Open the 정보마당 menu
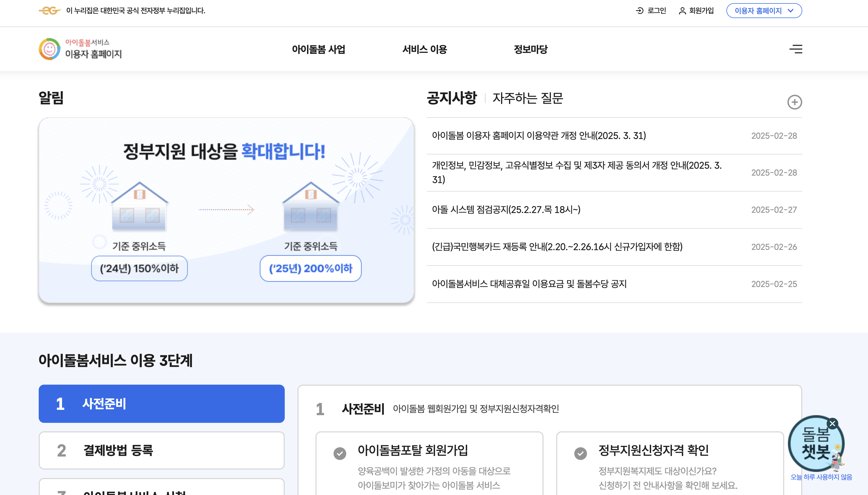Image resolution: width=868 pixels, height=495 pixels. pyautogui.click(x=531, y=49)
